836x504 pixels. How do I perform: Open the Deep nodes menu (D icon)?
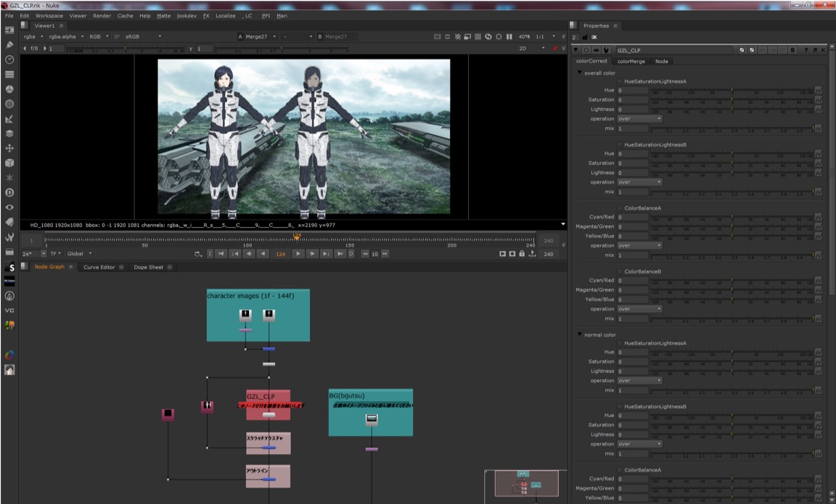coord(9,192)
